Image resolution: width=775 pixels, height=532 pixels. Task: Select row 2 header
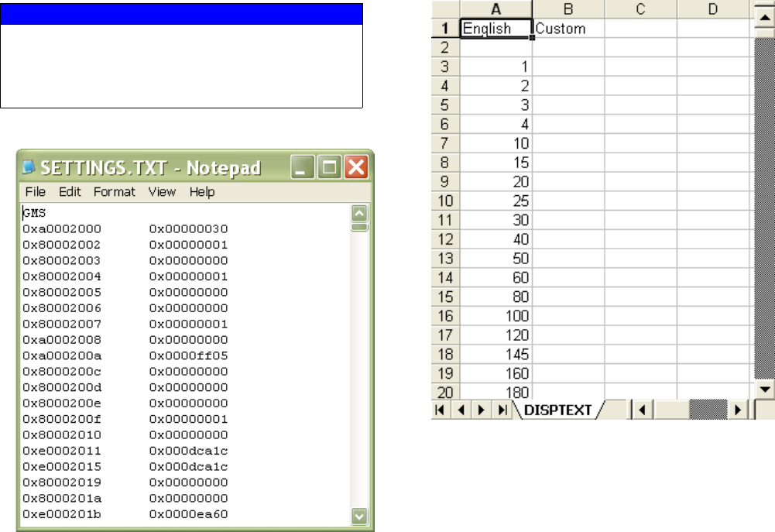coord(445,47)
